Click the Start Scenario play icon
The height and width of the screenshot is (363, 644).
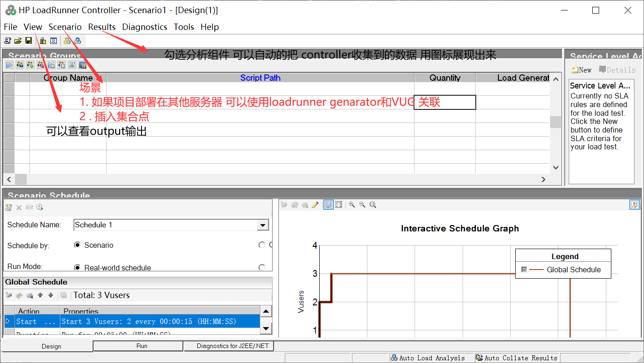click(x=10, y=65)
